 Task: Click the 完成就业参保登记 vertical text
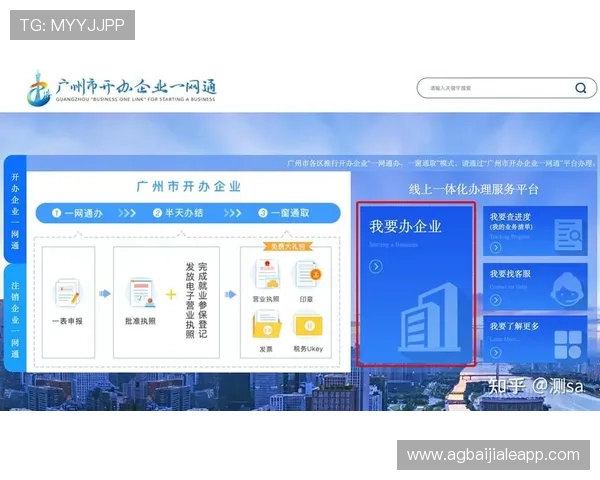pyautogui.click(x=202, y=300)
